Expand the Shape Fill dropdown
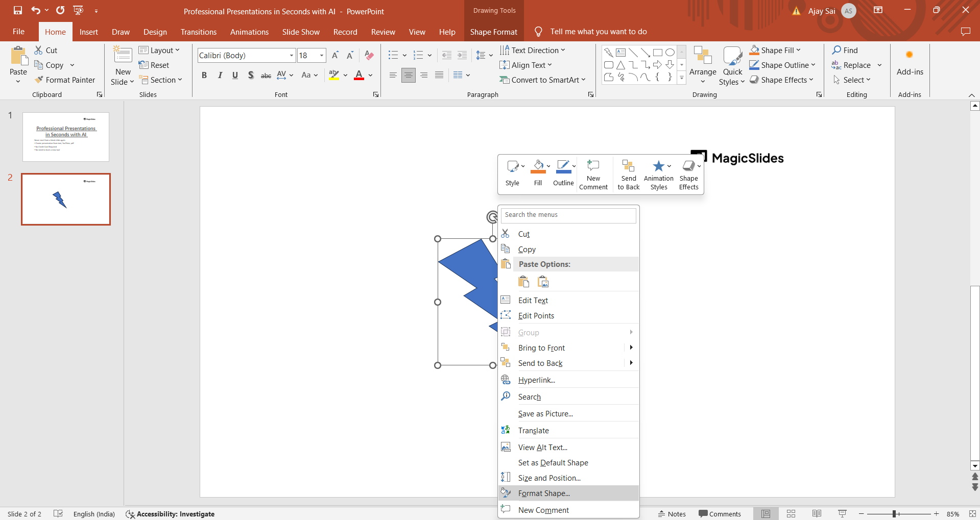 (x=798, y=50)
